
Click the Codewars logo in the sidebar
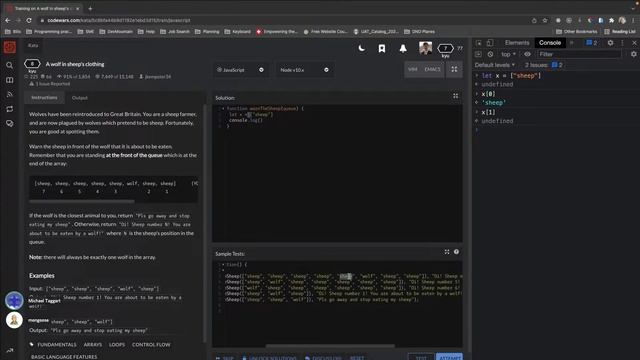click(x=9, y=47)
